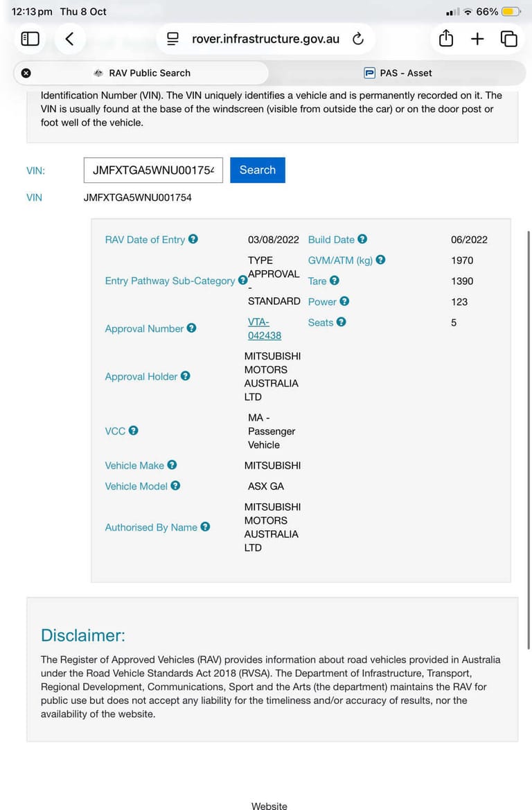Click the Website text at page bottom
This screenshot has height=810, width=532.
[269, 805]
